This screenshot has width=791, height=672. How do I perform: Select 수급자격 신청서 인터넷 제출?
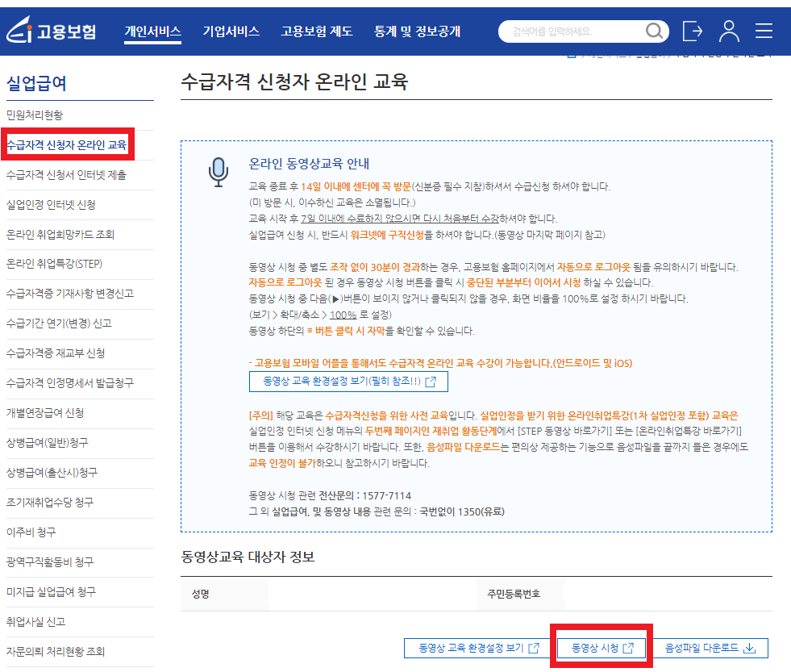66,175
